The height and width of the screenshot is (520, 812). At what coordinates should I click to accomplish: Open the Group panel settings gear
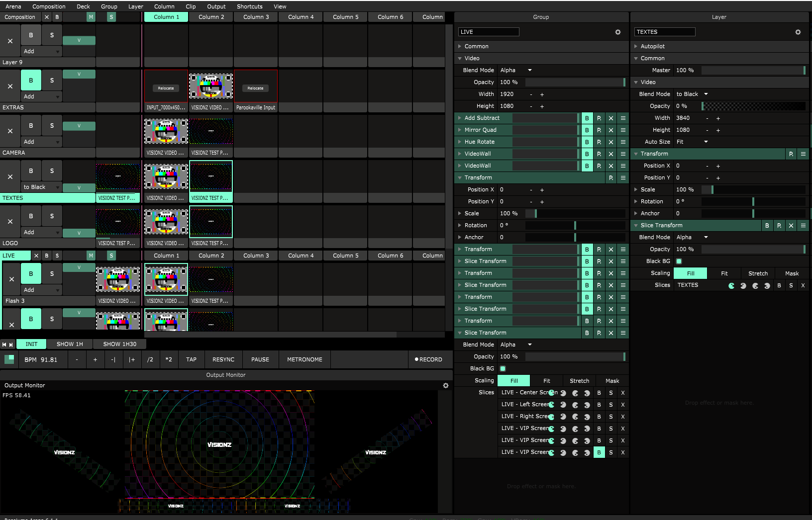pos(617,32)
